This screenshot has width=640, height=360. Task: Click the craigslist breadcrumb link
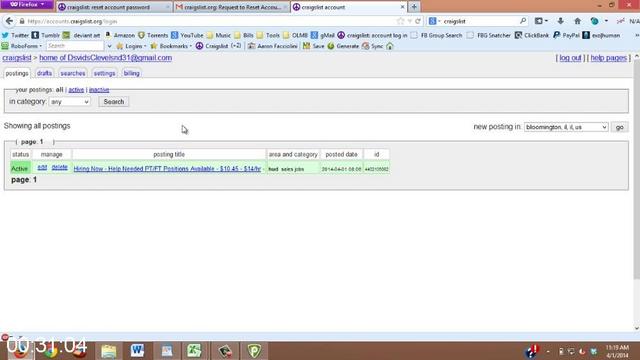click(x=17, y=58)
